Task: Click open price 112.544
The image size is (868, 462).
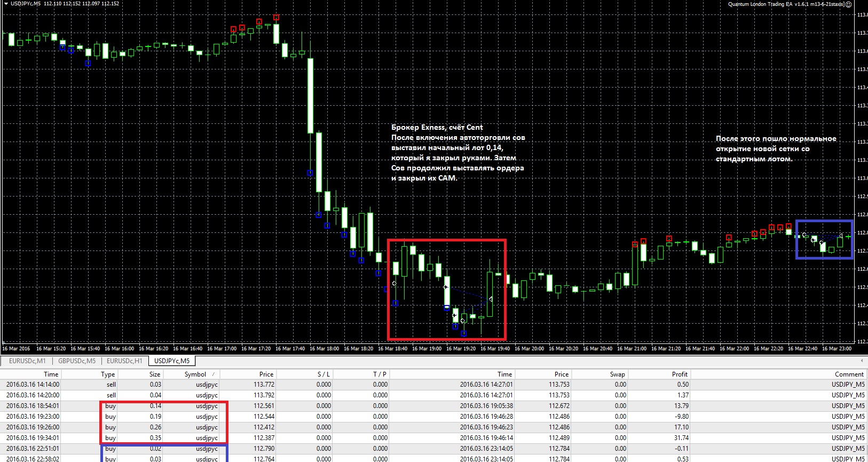Action: [264, 417]
